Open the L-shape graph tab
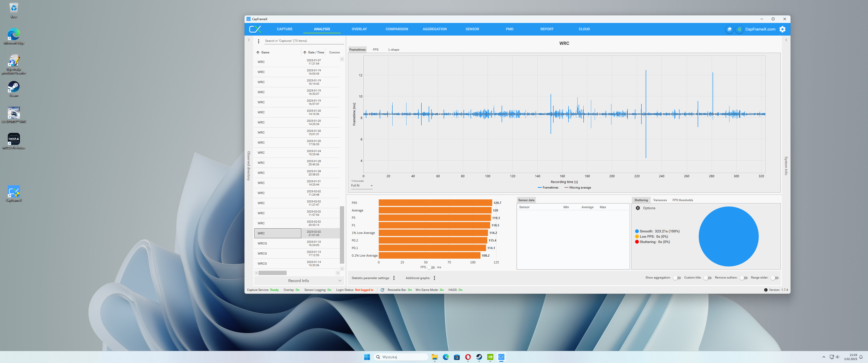 click(394, 50)
